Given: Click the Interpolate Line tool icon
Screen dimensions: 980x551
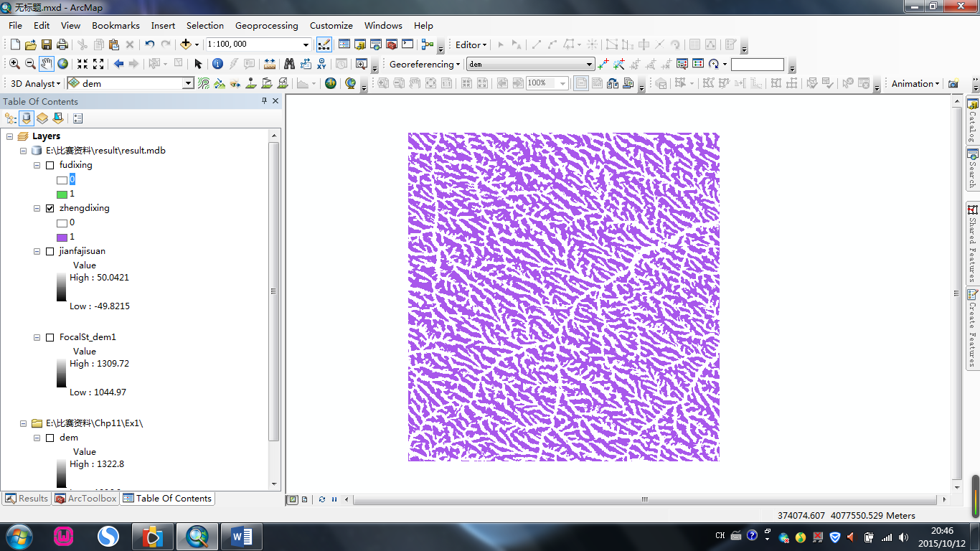Looking at the screenshot, I should 267,83.
